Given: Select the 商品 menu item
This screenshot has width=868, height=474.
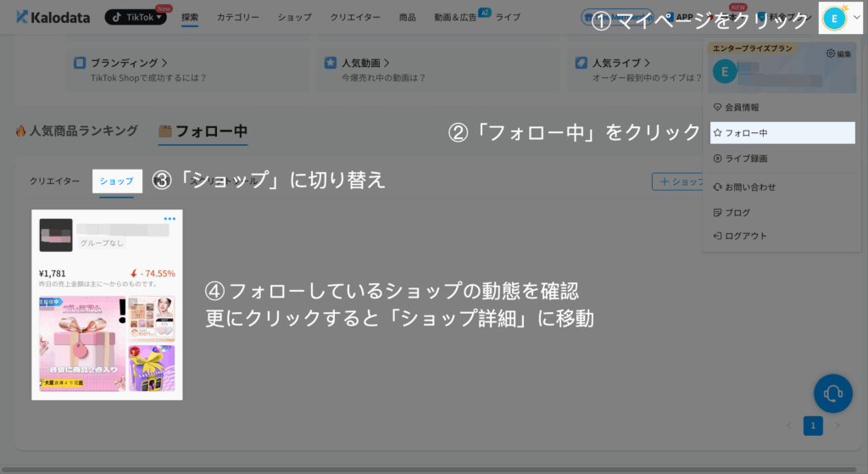Looking at the screenshot, I should pos(408,17).
